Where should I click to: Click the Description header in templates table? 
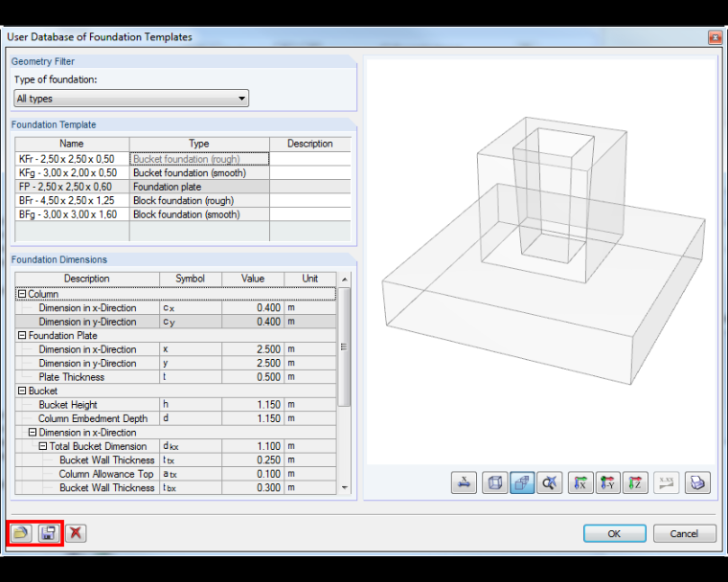[x=310, y=144]
